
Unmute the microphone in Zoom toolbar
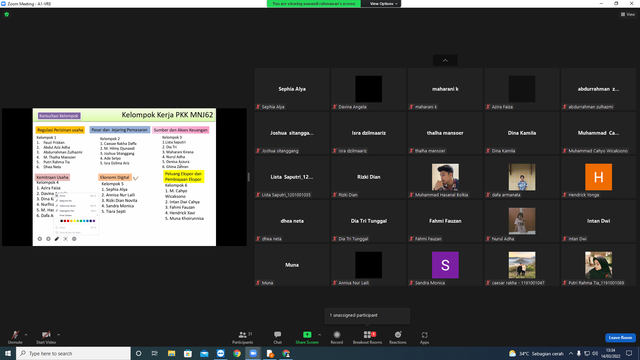coord(15,337)
